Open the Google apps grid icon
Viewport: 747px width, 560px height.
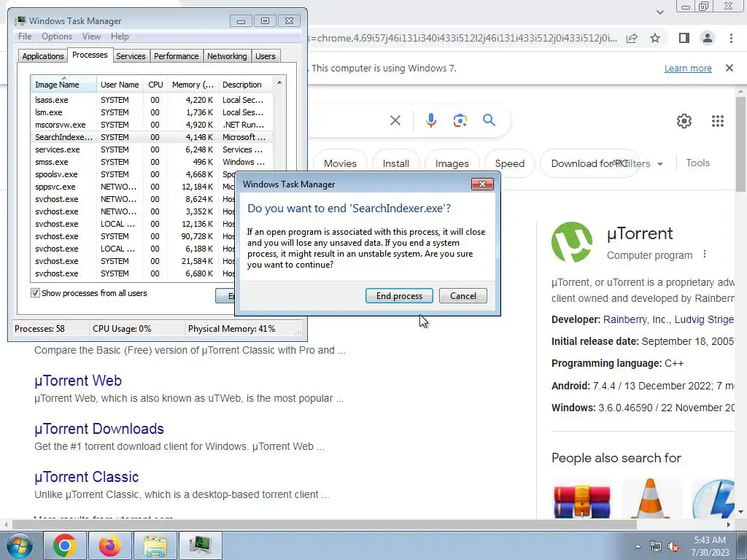(x=718, y=121)
